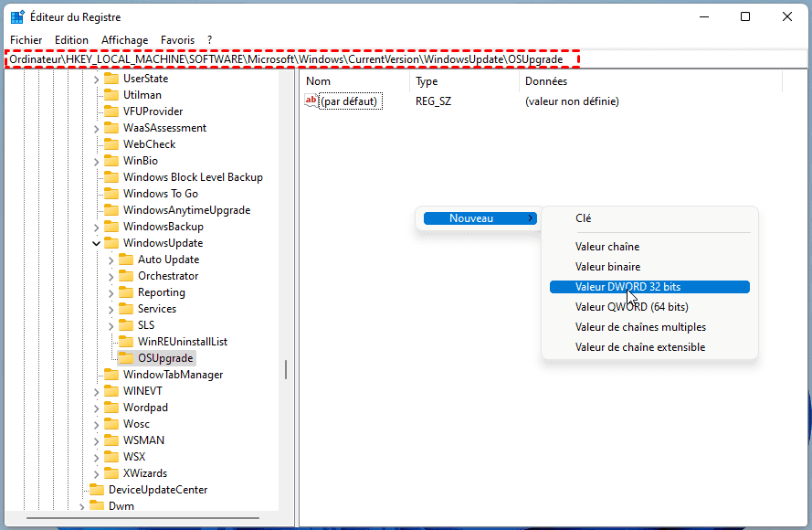
Task: Choose Valeur binaire from the submenu
Action: (650, 267)
